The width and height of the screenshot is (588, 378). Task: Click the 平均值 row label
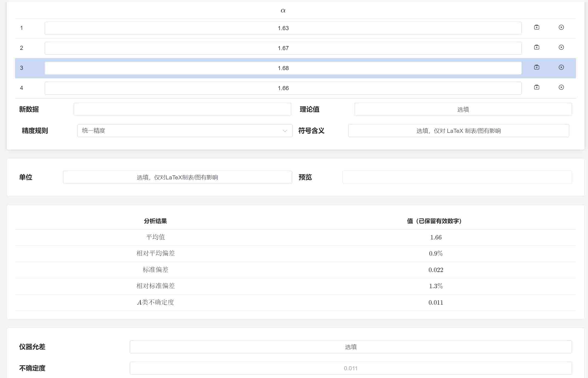[155, 237]
